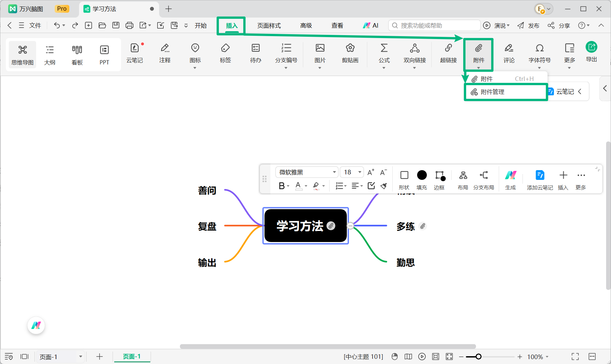The height and width of the screenshot is (364, 611).
Task: Click 添加云笔记 in floating toolbar
Action: tap(540, 180)
